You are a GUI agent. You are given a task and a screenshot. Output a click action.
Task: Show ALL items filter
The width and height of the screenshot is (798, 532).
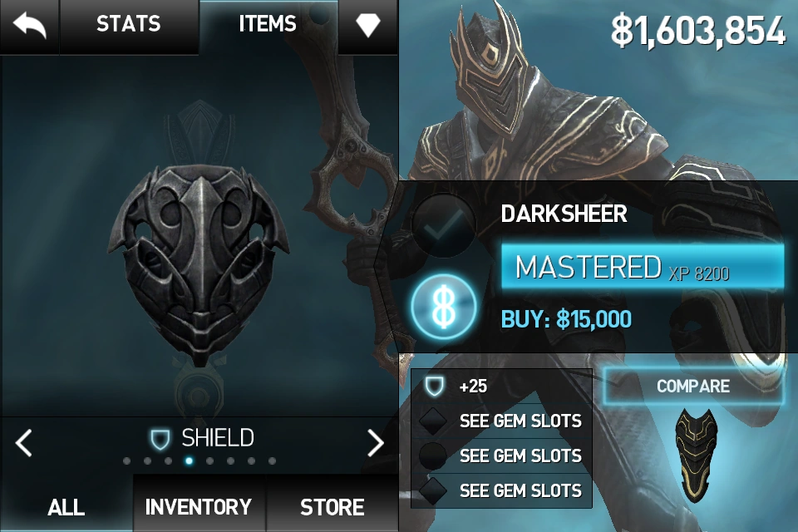(x=66, y=507)
